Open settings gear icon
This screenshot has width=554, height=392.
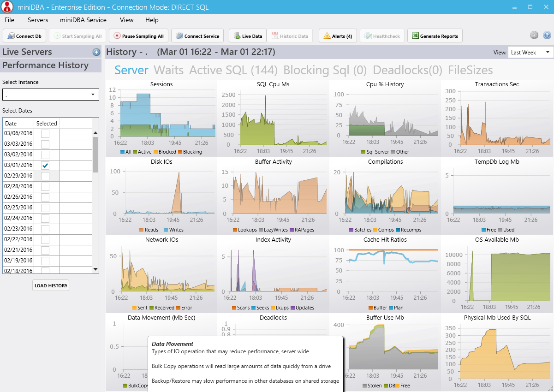pyautogui.click(x=534, y=35)
